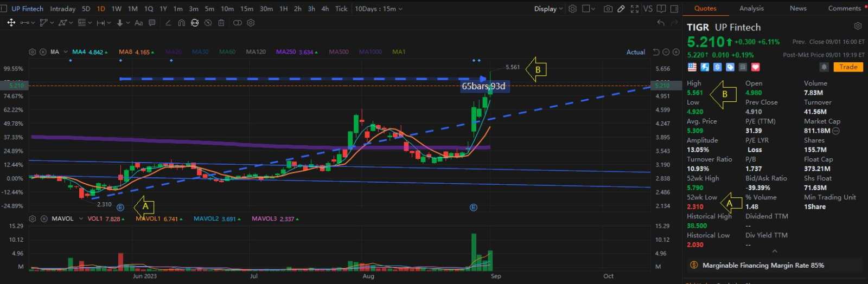Click the heart watchlist icon
The height and width of the screenshot is (284, 868).
[x=755, y=67]
